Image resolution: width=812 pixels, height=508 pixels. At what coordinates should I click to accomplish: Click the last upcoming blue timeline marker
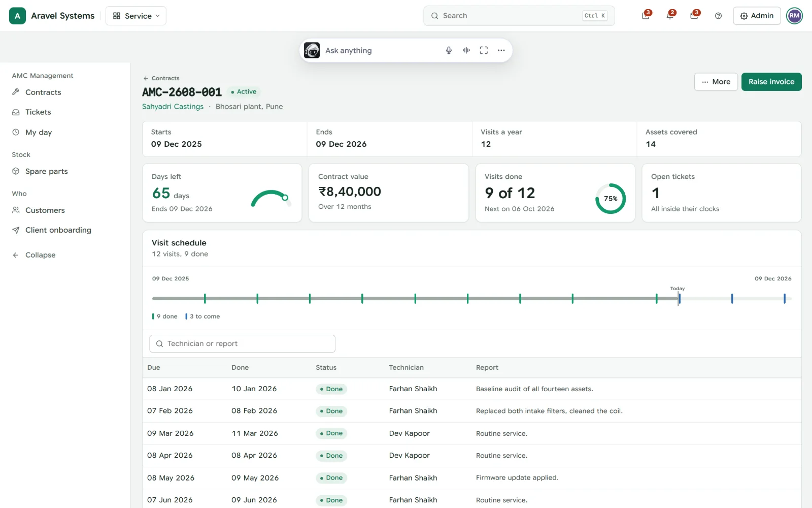coord(784,299)
